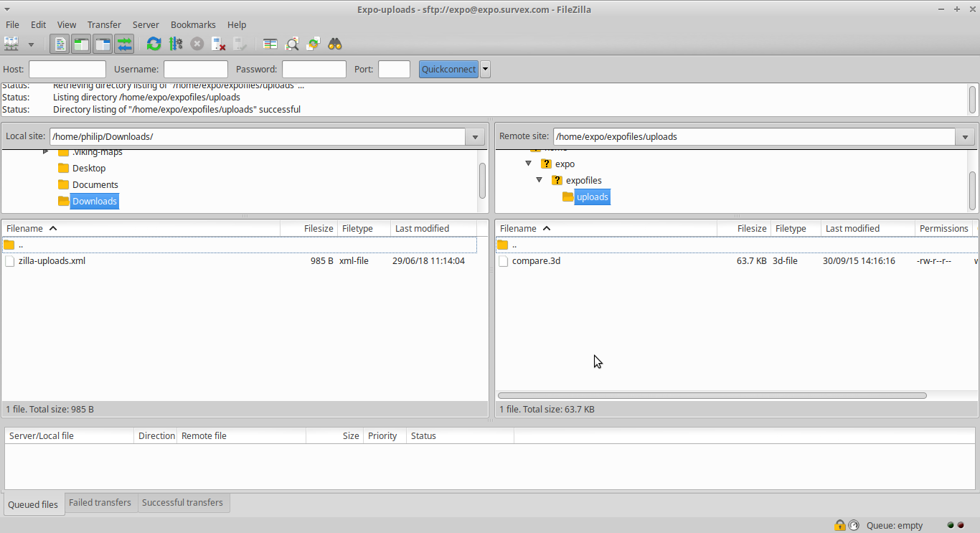
Task: Click the Quickconnect button
Action: click(x=448, y=70)
